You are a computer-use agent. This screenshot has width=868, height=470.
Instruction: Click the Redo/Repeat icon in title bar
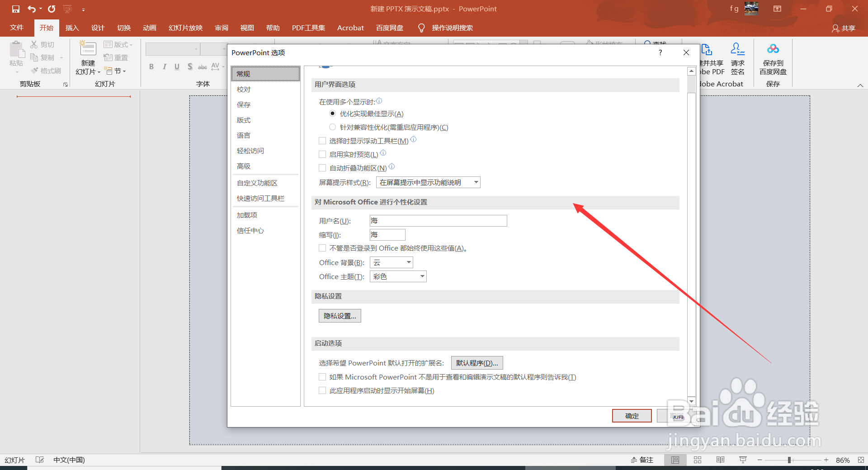coord(52,9)
